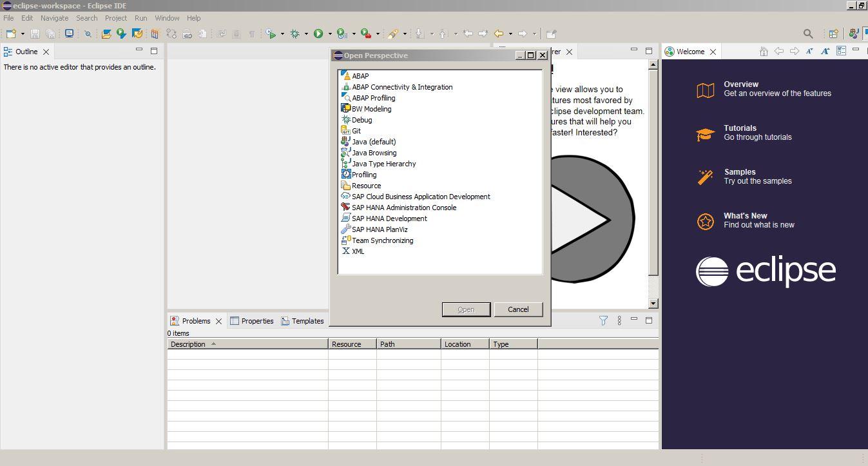The width and height of the screenshot is (868, 466).
Task: Expand the Run button dropdown arrow
Action: pos(331,34)
